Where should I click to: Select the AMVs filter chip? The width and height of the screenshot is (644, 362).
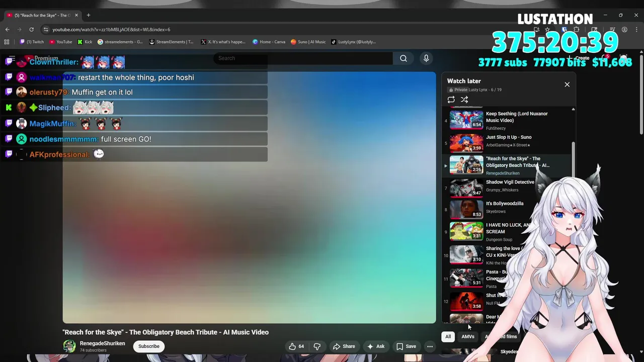pyautogui.click(x=468, y=337)
